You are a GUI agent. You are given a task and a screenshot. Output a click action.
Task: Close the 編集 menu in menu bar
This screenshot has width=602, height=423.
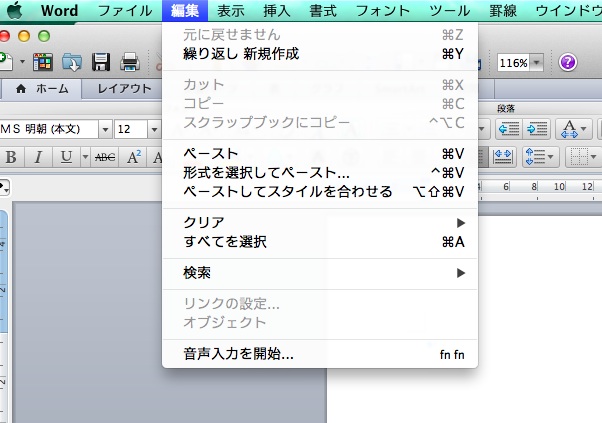pos(185,10)
